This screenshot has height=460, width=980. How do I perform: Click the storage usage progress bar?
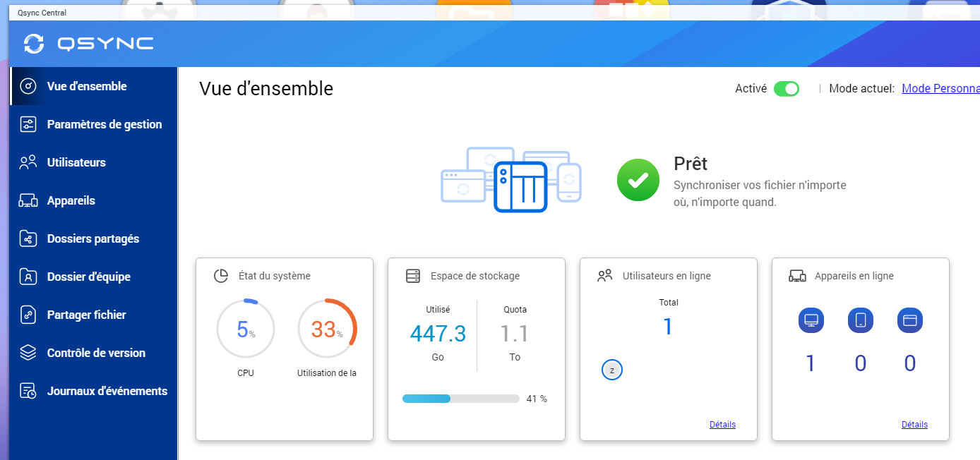(x=460, y=399)
